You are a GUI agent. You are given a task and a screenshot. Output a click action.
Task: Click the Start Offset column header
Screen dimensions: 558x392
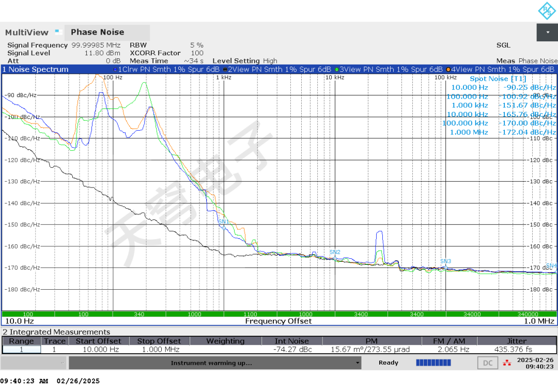99,341
